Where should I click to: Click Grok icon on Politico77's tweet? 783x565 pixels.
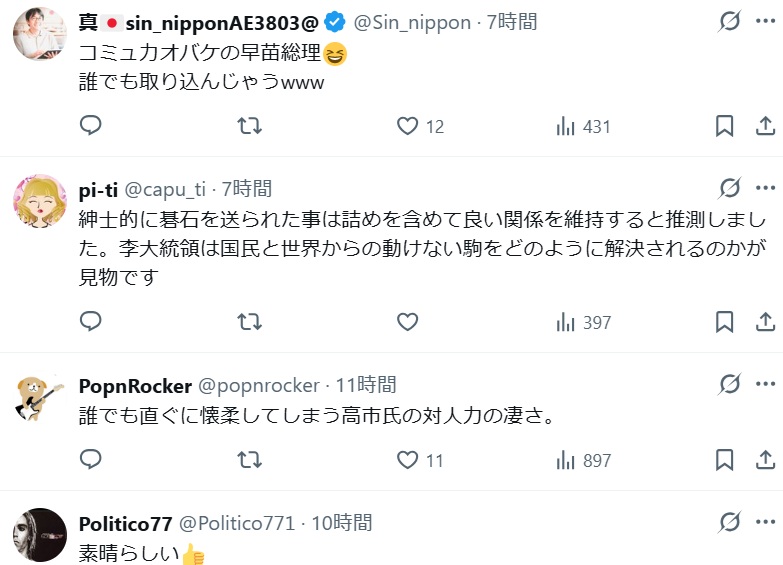pyautogui.click(x=730, y=522)
